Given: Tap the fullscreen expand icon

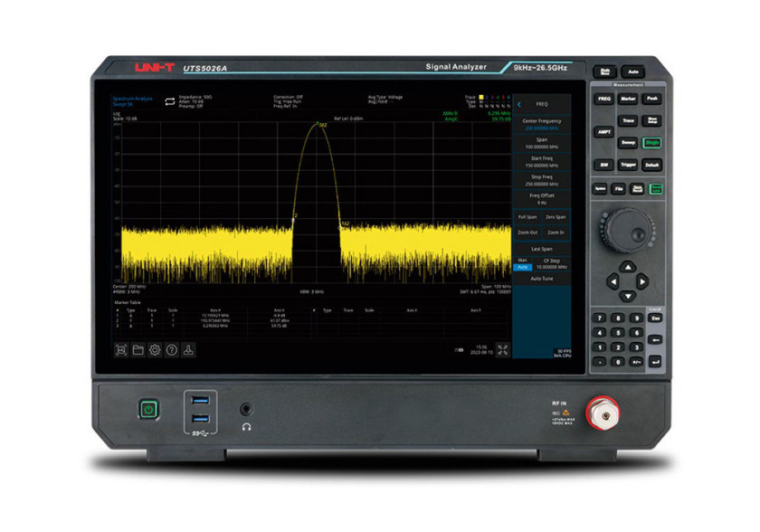Looking at the screenshot, I should click(x=503, y=350).
